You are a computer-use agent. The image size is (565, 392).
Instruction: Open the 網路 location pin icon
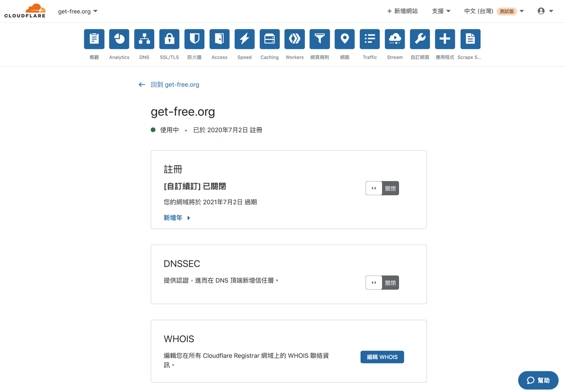tap(345, 39)
